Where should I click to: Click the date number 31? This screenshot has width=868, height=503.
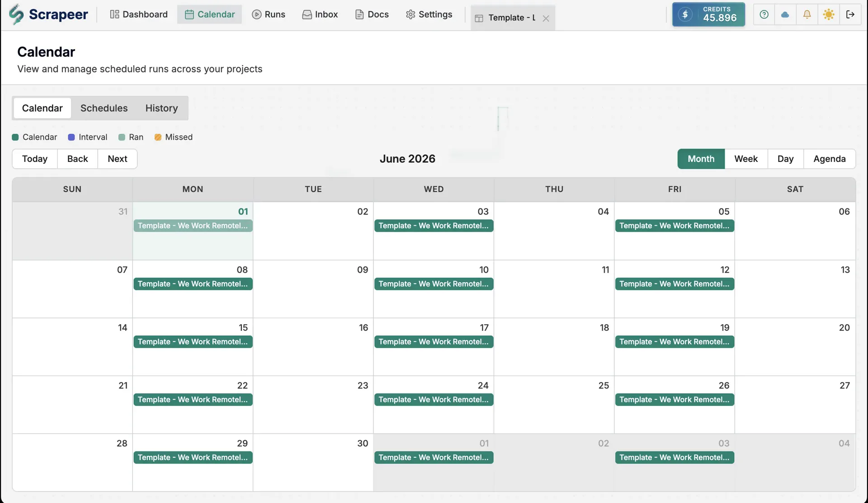coord(123,211)
